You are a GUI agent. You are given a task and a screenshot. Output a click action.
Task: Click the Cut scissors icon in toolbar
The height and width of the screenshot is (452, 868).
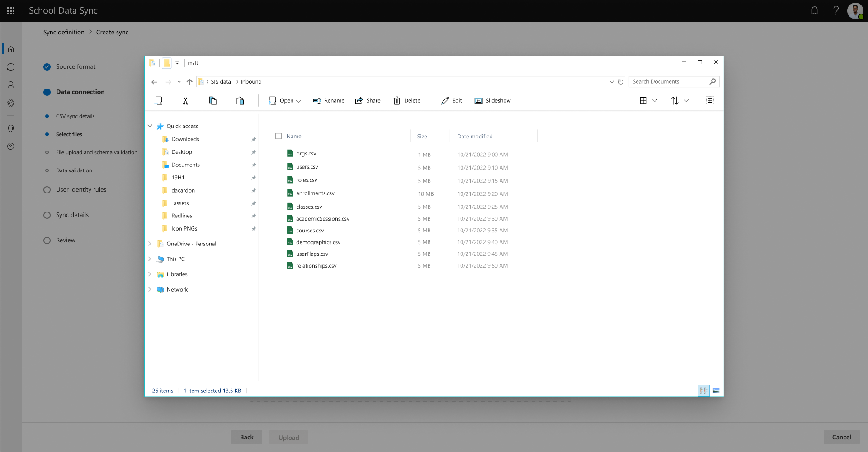click(185, 101)
